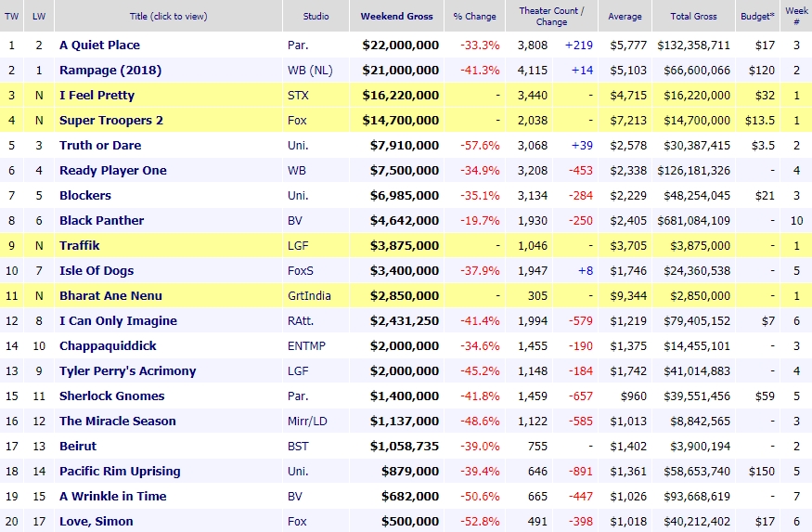Screen dimensions: 812x532
Task: Sort by Title column header
Action: coord(168,16)
